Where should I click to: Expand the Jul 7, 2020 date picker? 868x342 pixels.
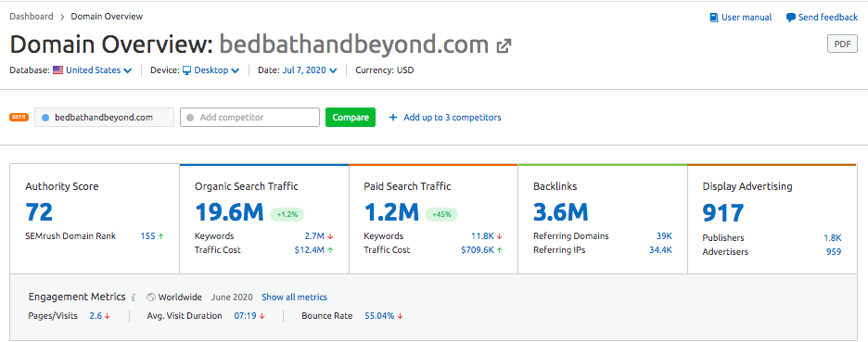[310, 70]
